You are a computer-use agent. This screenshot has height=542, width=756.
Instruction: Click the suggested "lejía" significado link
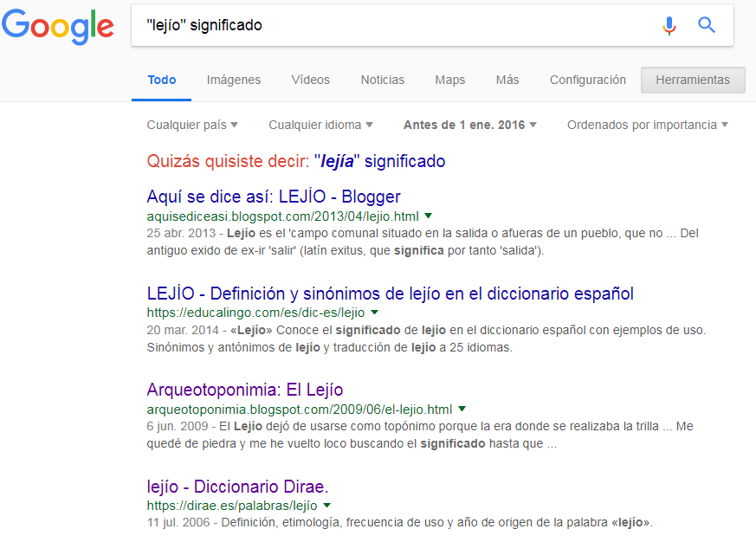[379, 161]
